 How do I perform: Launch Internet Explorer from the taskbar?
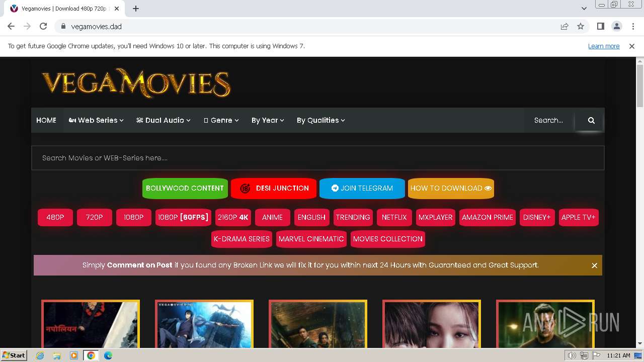[x=40, y=355]
